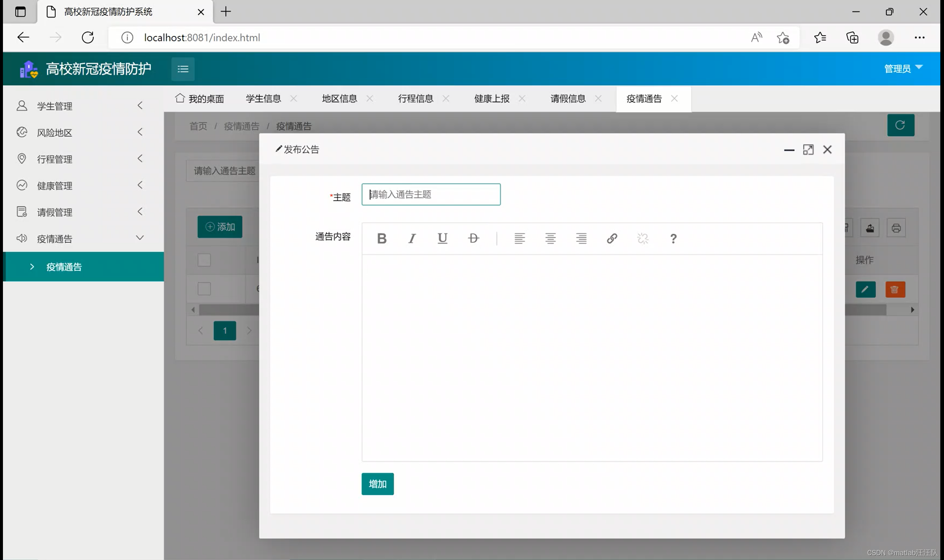Image resolution: width=944 pixels, height=560 pixels.
Task: Apply italic formatting in the editor toolbar
Action: coord(412,238)
